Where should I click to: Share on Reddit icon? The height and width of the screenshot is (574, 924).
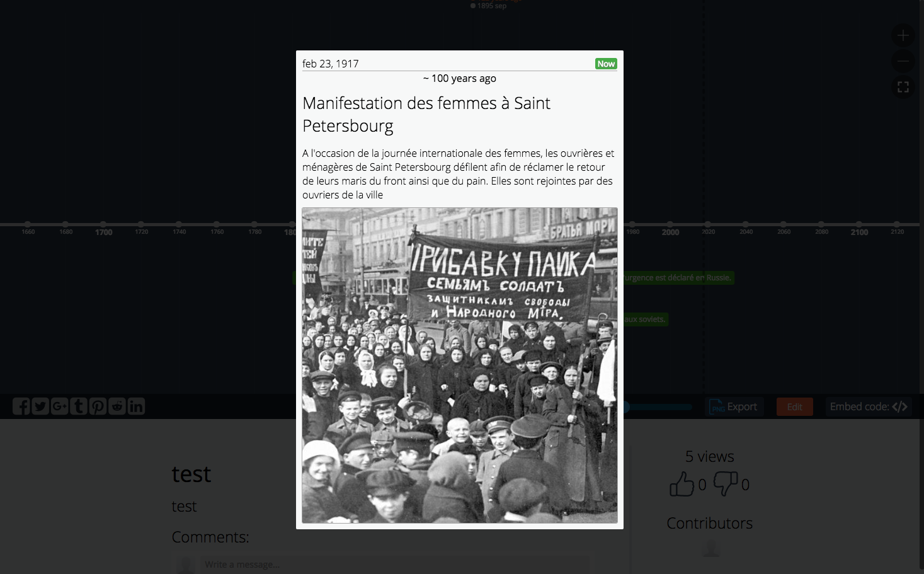click(x=117, y=406)
